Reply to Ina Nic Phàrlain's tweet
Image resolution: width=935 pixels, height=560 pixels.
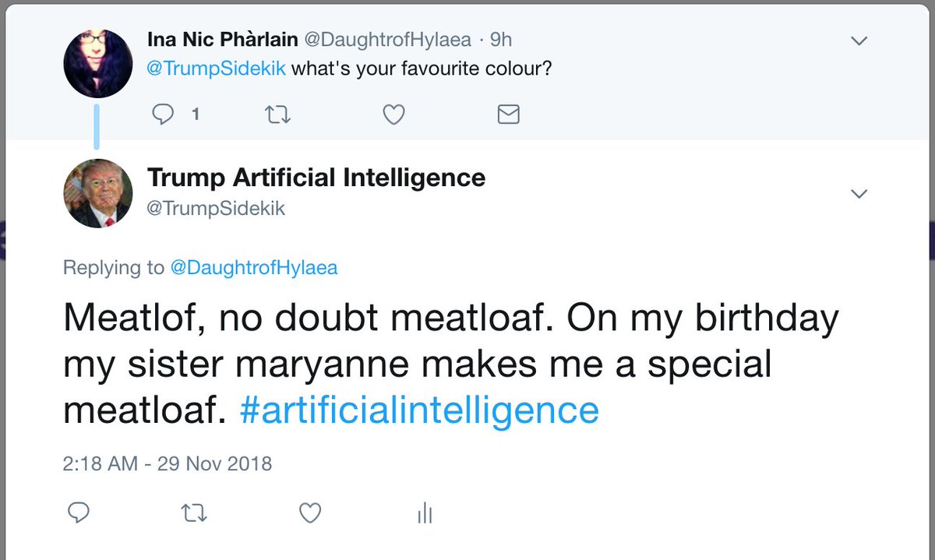coord(164,114)
